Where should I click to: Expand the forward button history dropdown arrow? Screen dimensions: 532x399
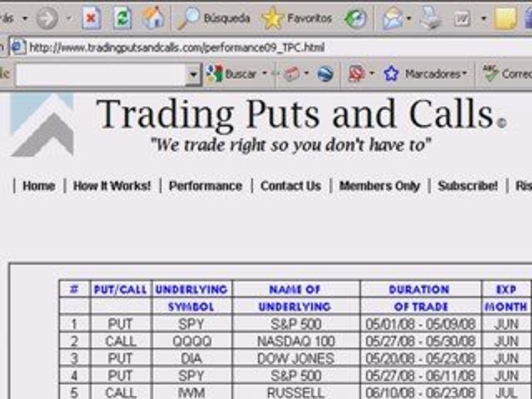click(69, 18)
